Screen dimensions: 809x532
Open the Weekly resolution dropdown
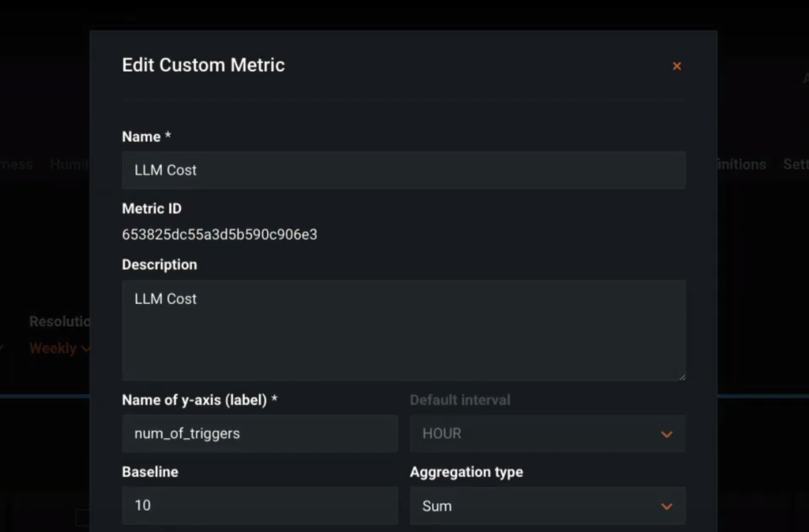(59, 348)
